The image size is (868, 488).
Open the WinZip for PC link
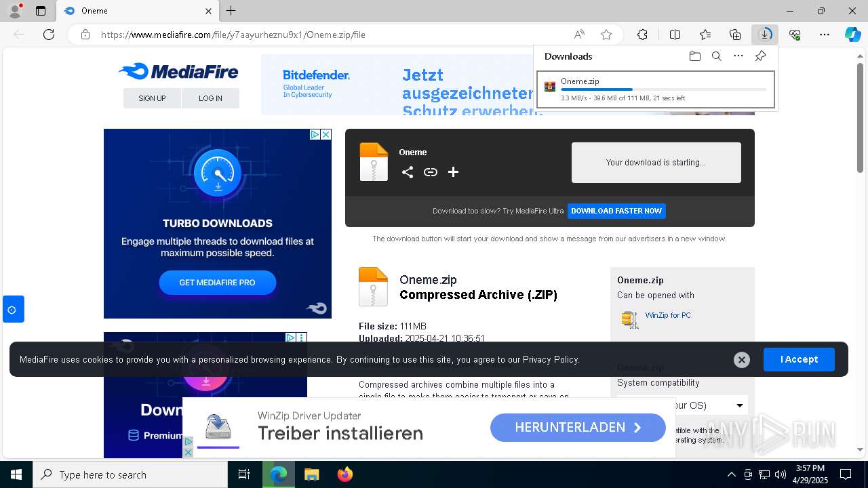pyautogui.click(x=668, y=315)
